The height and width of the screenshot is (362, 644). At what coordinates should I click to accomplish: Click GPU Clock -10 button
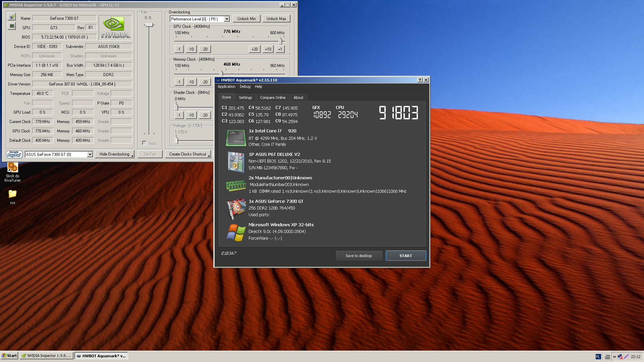191,49
